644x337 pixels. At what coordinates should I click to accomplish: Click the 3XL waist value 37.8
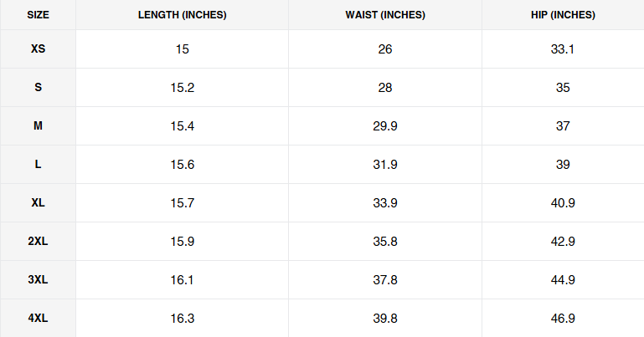tap(385, 280)
